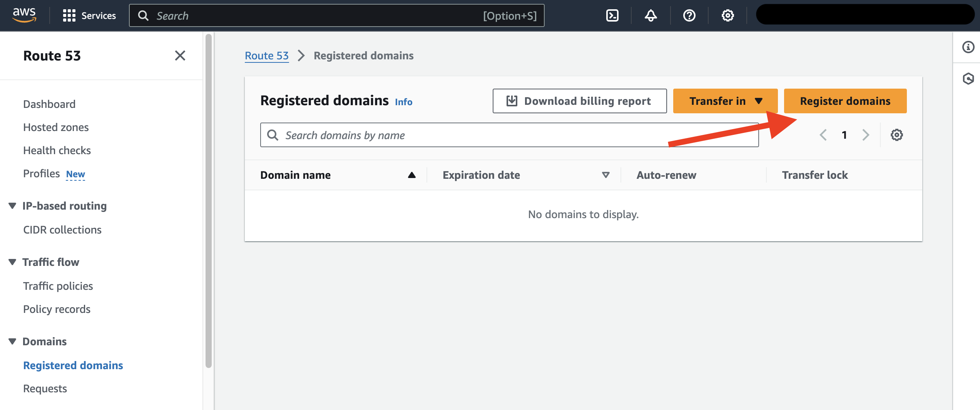
Task: Launch the CloudShell terminal icon
Action: tap(612, 15)
